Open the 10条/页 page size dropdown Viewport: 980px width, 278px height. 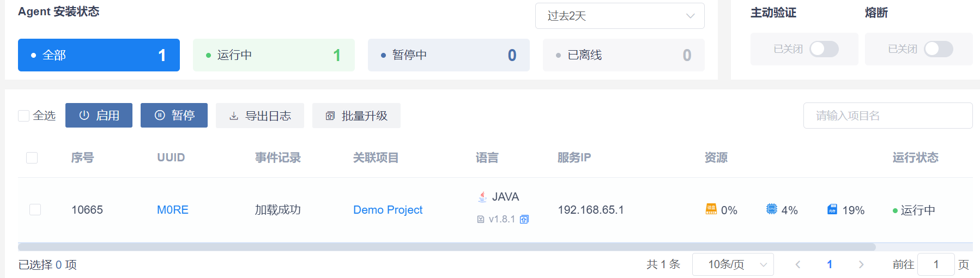pos(733,264)
